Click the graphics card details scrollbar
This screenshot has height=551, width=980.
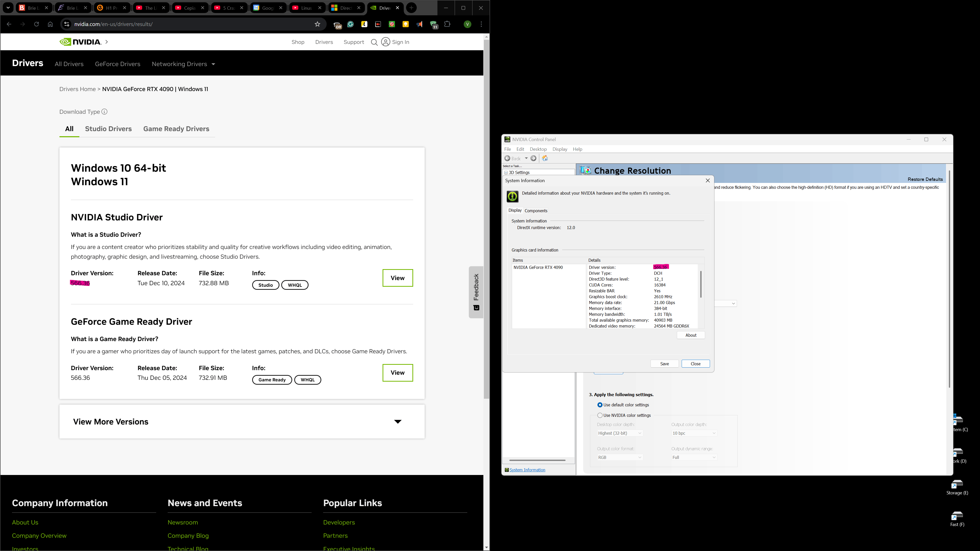tap(701, 284)
